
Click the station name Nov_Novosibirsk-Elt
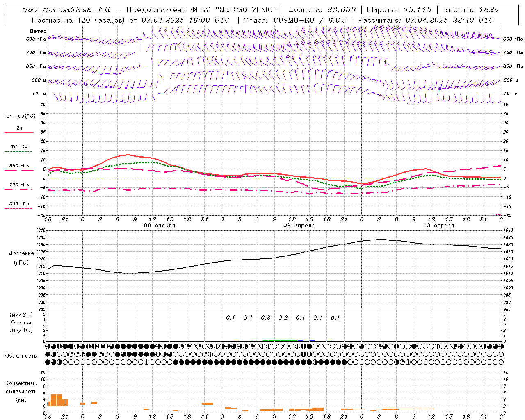pyautogui.click(x=66, y=10)
